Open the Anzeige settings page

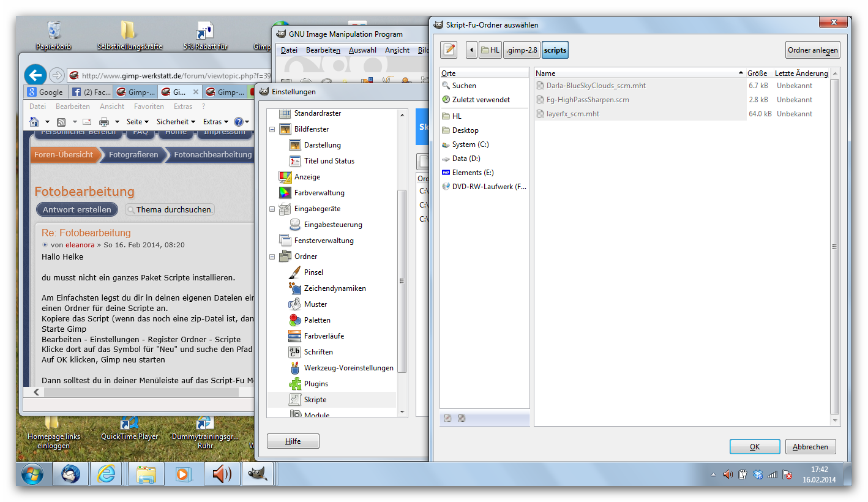pyautogui.click(x=307, y=177)
